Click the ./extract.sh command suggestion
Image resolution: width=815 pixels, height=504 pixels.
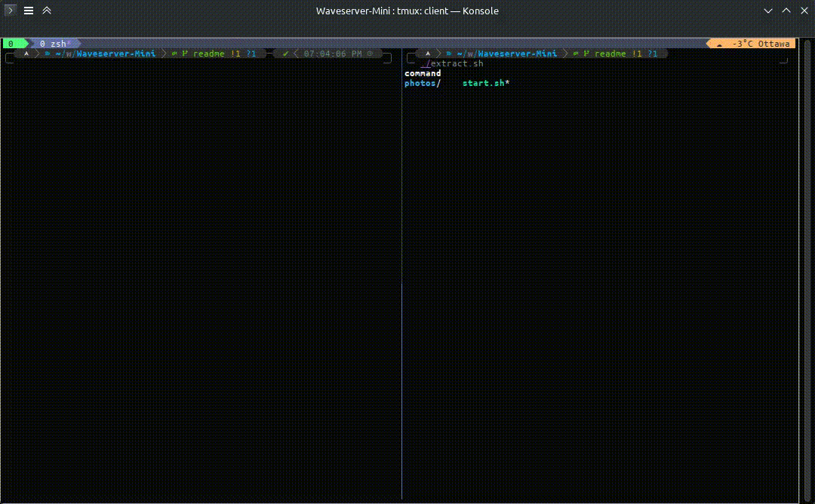pos(454,63)
